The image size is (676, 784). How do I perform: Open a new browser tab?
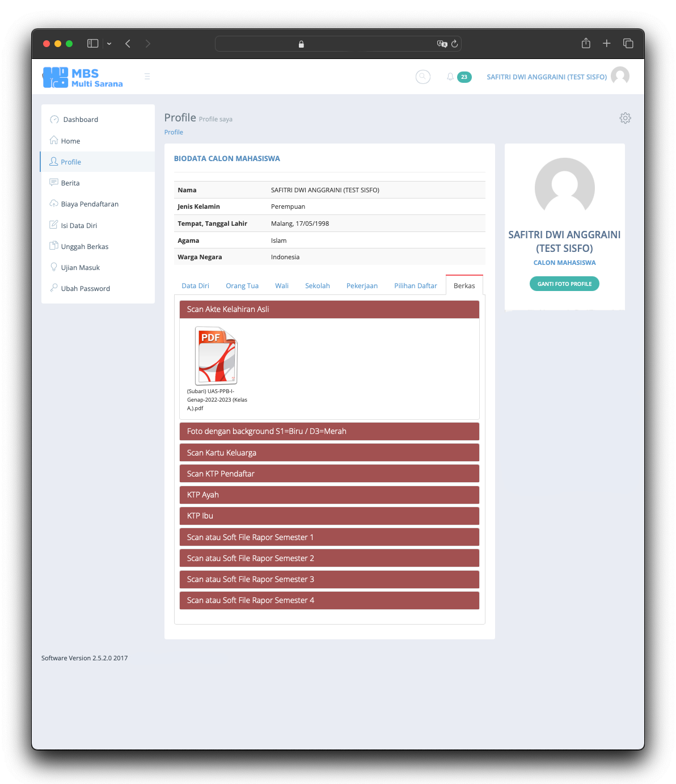tap(606, 44)
